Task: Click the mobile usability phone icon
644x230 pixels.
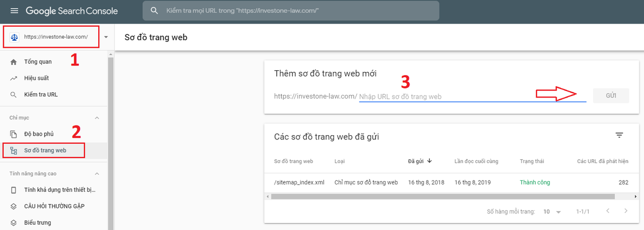Action: click(14, 190)
